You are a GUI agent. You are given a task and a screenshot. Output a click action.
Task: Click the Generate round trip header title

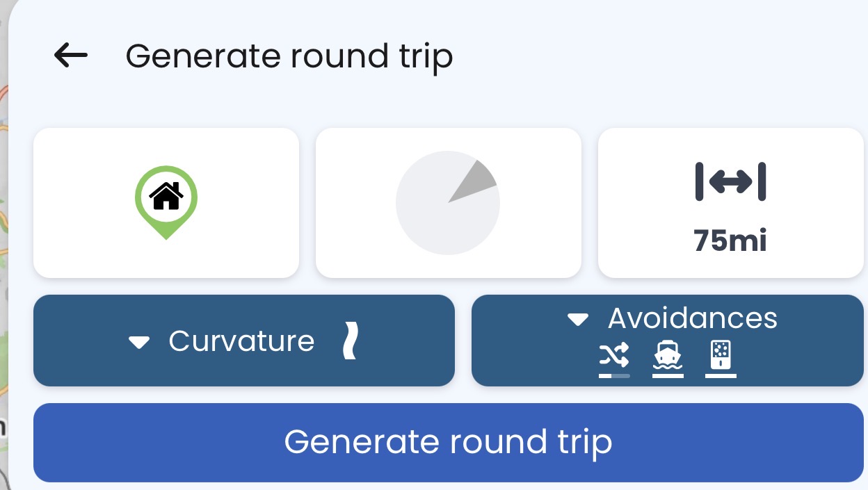click(289, 56)
